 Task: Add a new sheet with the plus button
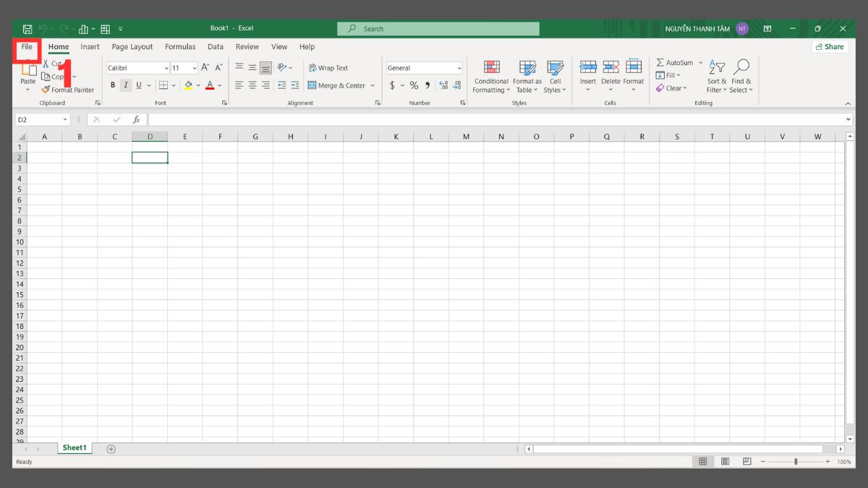(111, 448)
